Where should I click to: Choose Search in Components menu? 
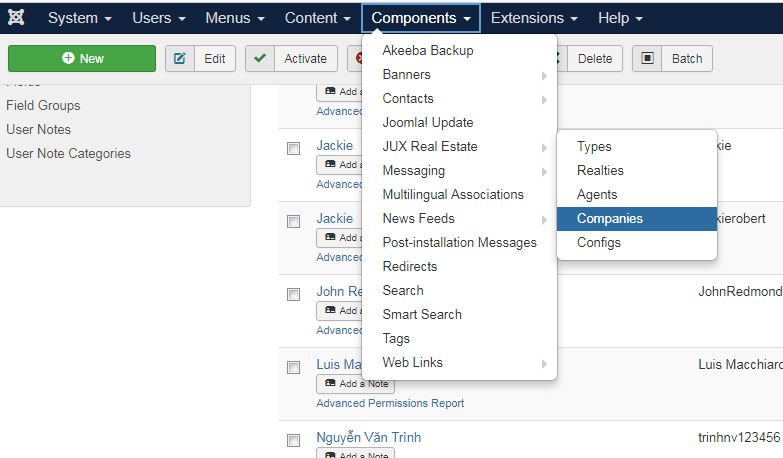[x=403, y=290]
